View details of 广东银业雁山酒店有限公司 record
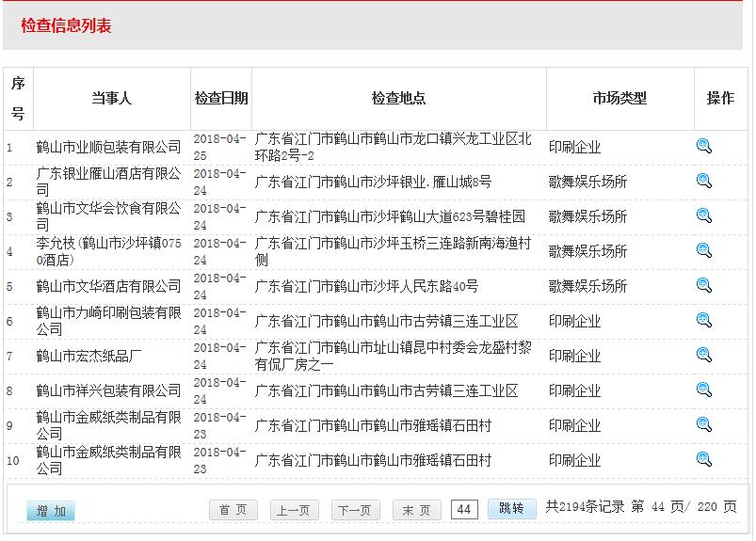Viewport: 756px width, 541px height. 704,181
